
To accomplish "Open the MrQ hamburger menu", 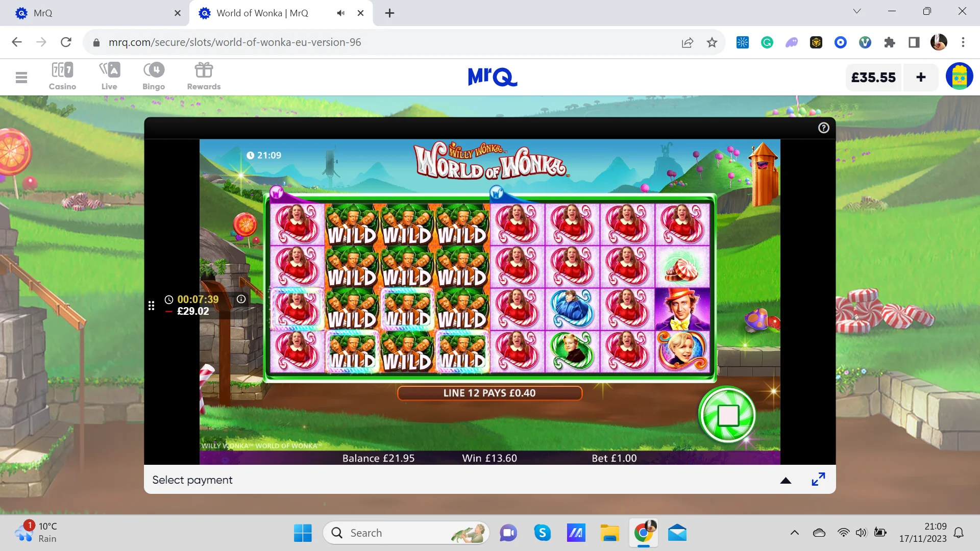I will coord(21,78).
